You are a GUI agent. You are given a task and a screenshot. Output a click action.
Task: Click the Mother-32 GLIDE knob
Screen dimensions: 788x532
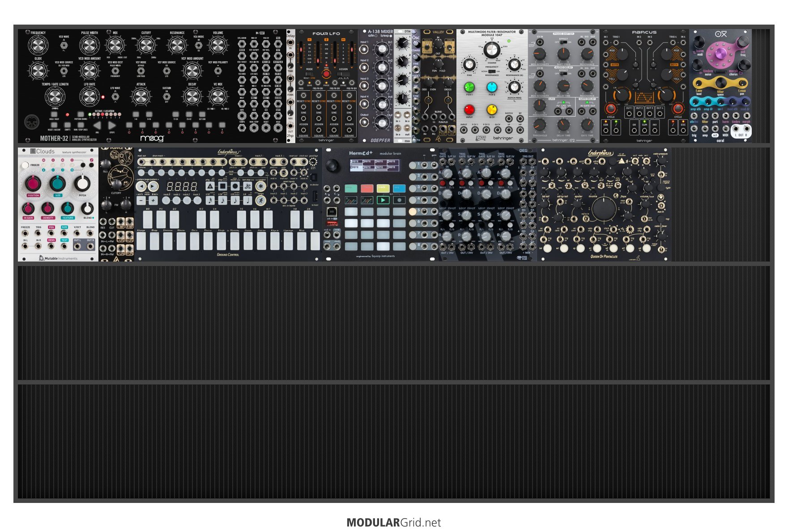coord(38,71)
